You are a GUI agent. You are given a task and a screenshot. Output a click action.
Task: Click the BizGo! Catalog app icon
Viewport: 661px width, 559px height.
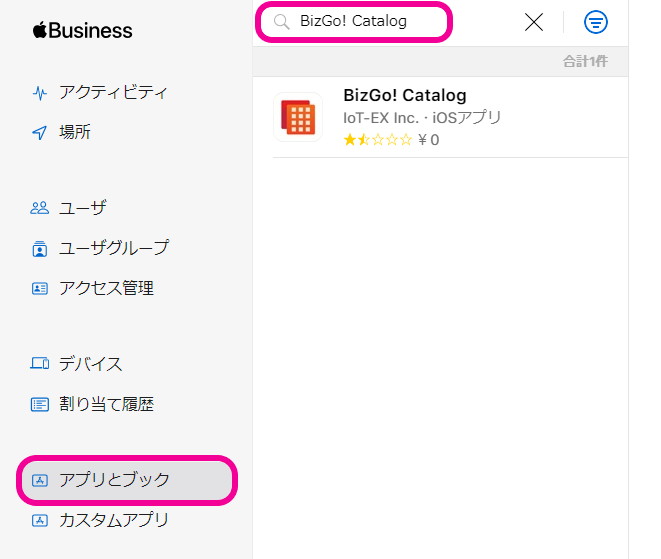click(297, 117)
